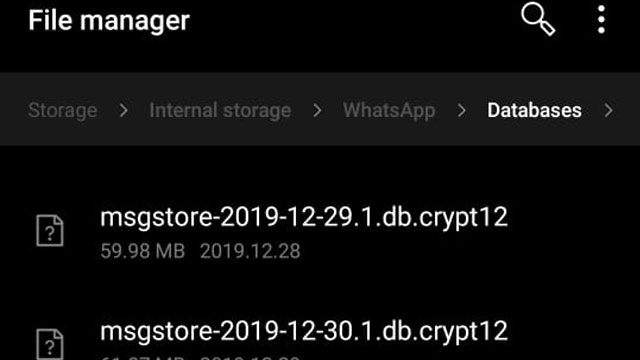Tap the file icon for msgstore-2019-12-29.1.db.crypt12

pyautogui.click(x=50, y=231)
